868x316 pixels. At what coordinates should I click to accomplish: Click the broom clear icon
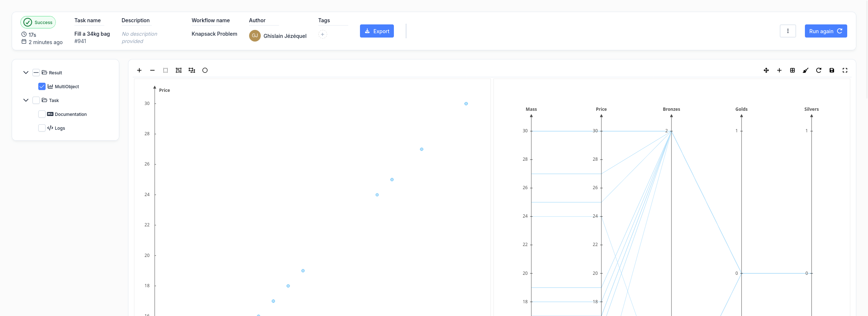(806, 70)
